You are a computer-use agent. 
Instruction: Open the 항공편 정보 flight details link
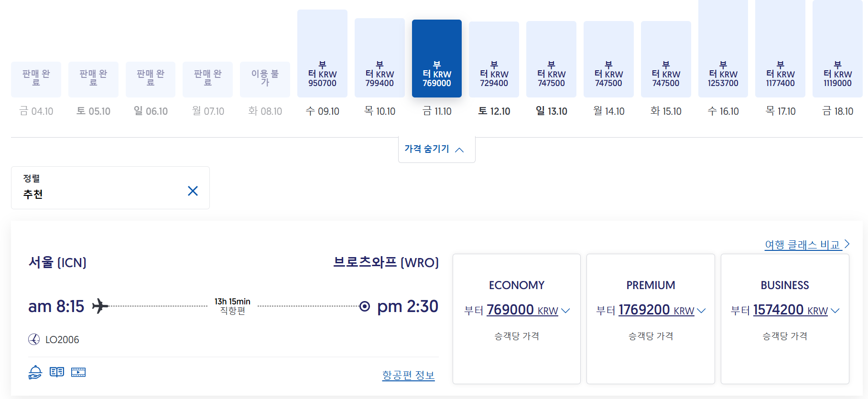coord(409,376)
